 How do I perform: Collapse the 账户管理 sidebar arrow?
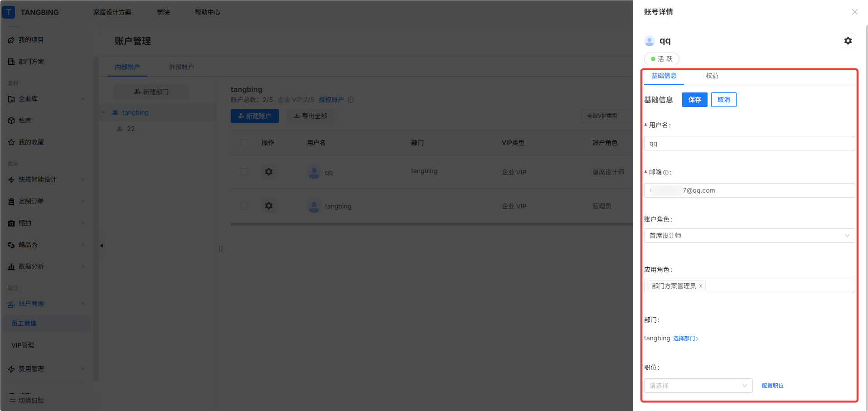[x=83, y=304]
